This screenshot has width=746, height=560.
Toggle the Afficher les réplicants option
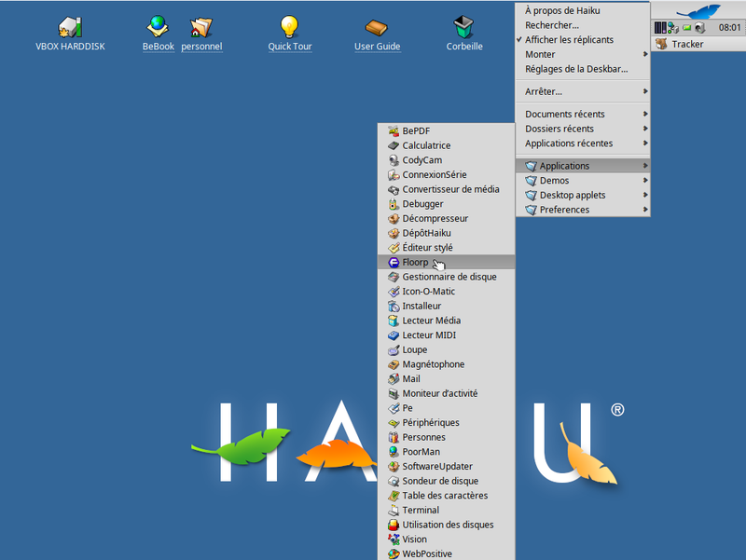(x=569, y=40)
